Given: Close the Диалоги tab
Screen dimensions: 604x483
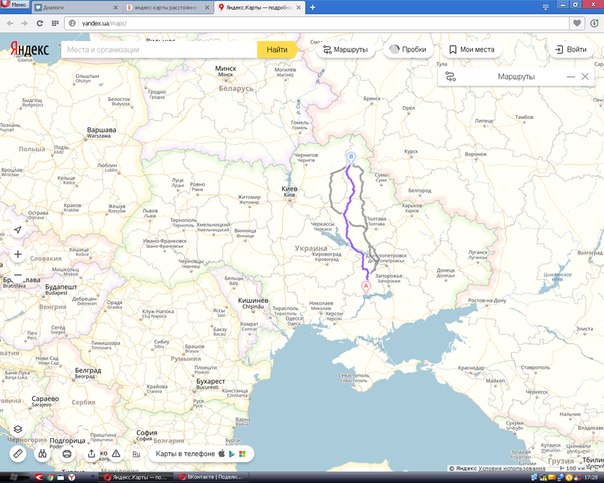Looking at the screenshot, I should tap(116, 7).
